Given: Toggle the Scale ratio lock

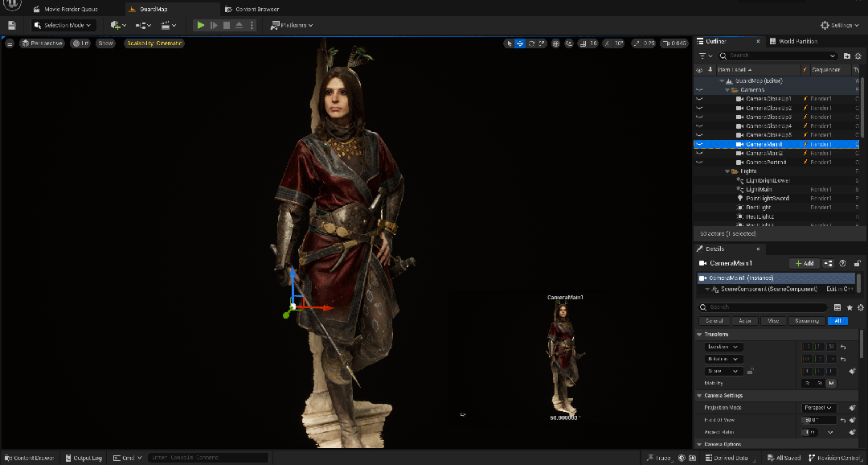Looking at the screenshot, I should [750, 372].
